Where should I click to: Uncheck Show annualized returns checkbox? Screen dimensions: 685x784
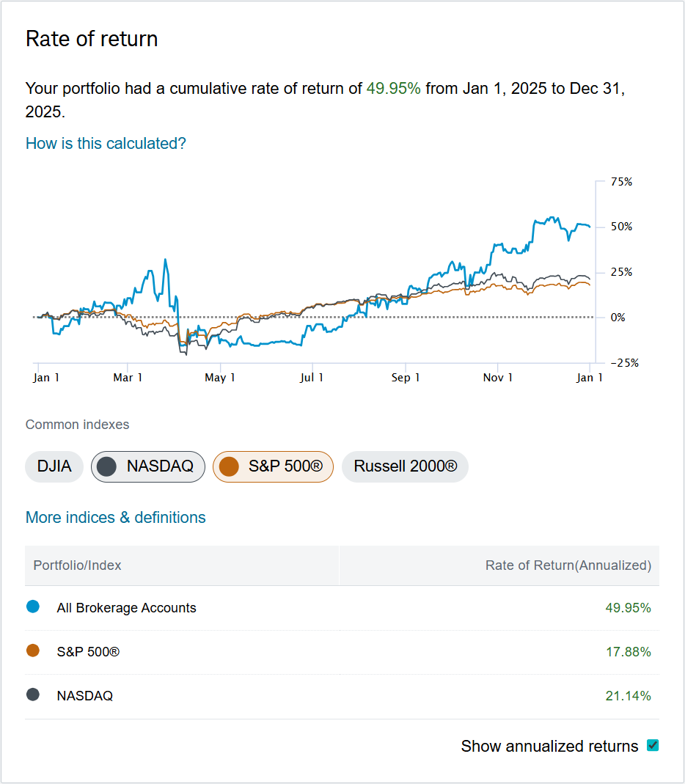tap(653, 746)
